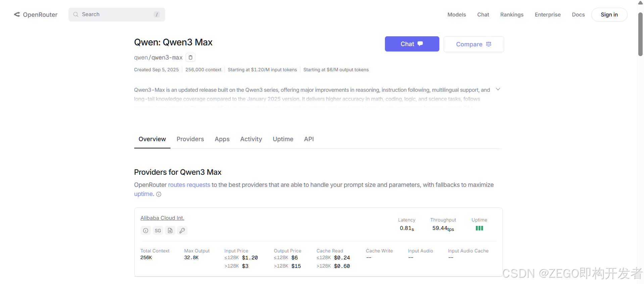Click the uptime info circle icon
This screenshot has height=284, width=644.
coord(159,194)
